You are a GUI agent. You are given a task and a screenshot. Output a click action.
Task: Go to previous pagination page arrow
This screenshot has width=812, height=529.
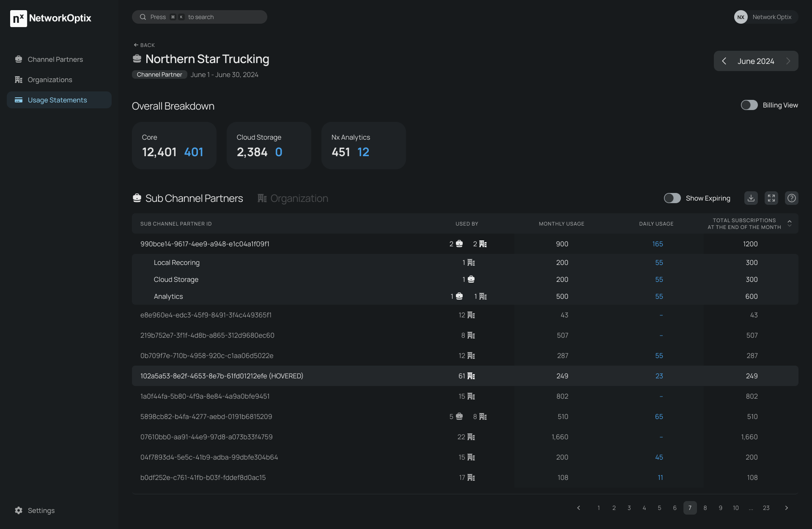coord(579,508)
